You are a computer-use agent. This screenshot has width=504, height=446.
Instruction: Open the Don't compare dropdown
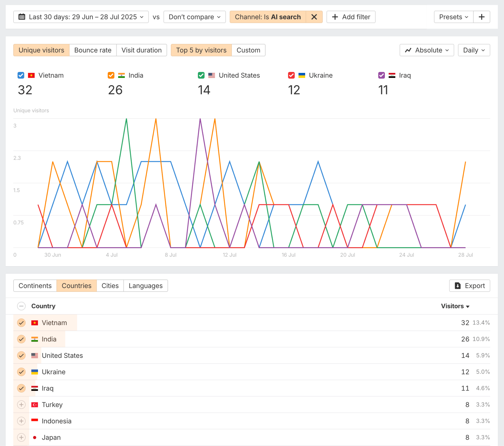pyautogui.click(x=195, y=17)
